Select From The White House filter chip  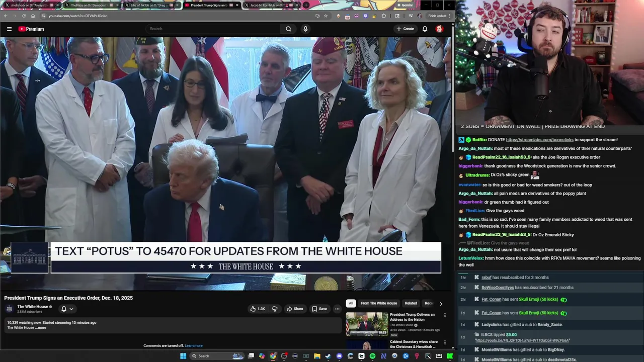click(379, 303)
